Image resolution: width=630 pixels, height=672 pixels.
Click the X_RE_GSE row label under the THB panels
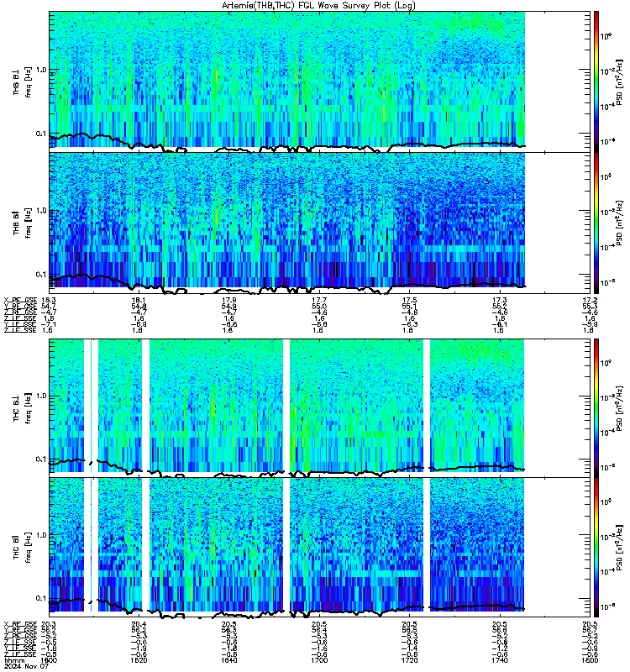[x=20, y=301]
